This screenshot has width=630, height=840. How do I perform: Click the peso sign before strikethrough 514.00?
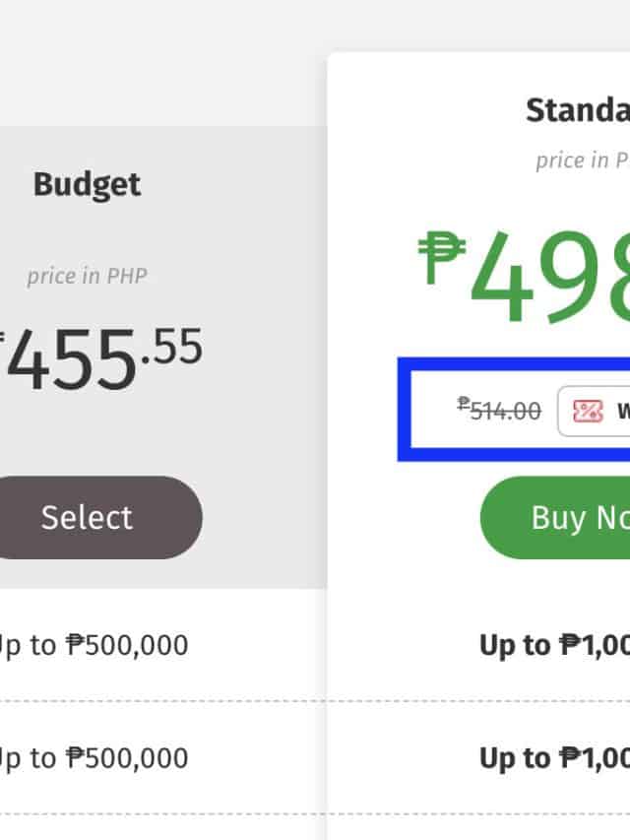(x=463, y=404)
